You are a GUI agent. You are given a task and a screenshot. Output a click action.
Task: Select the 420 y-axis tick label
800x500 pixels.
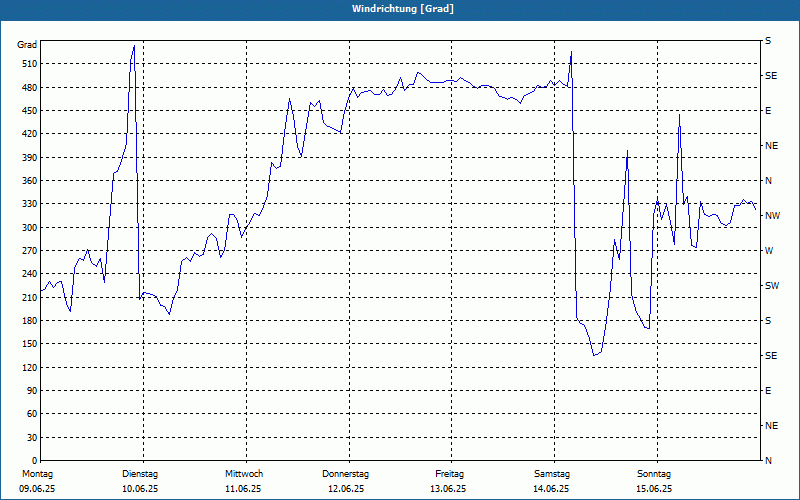click(30, 134)
